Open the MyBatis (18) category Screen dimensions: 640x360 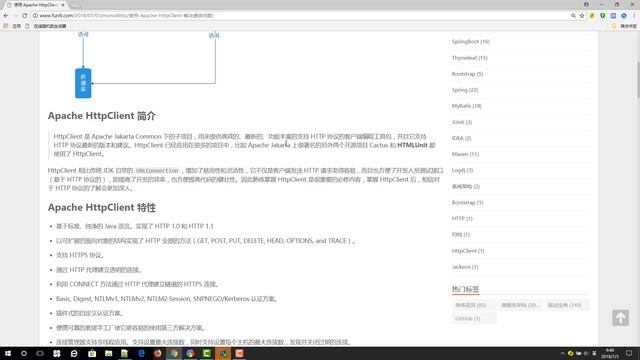click(x=467, y=106)
